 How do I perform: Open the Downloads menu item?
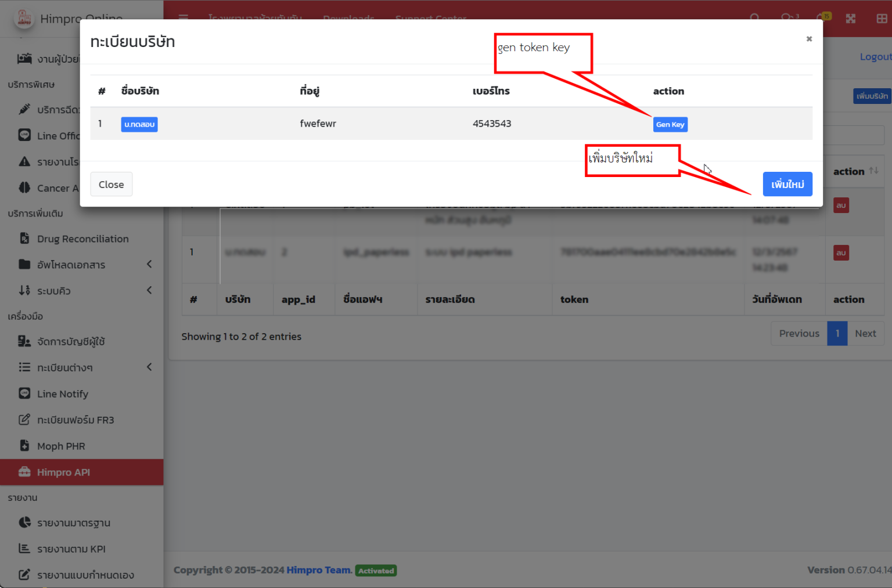pyautogui.click(x=348, y=18)
